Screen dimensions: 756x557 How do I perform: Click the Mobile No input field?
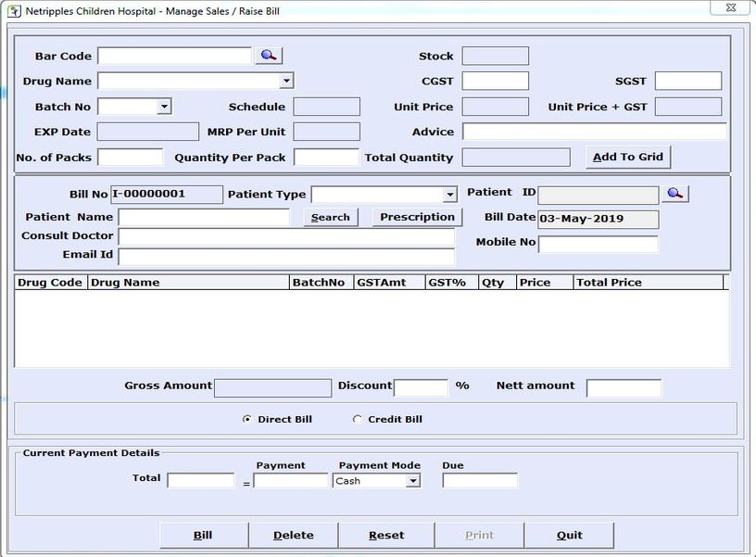point(598,244)
